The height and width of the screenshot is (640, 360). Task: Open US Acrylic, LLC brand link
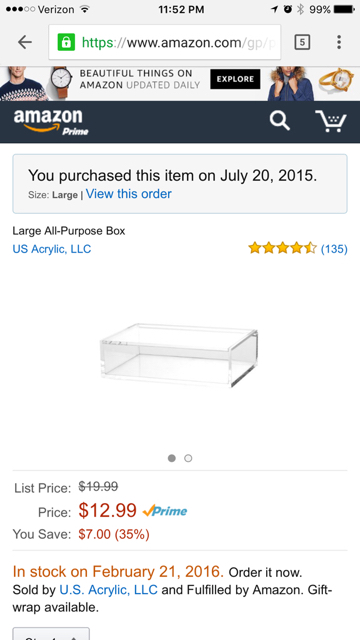[52, 249]
